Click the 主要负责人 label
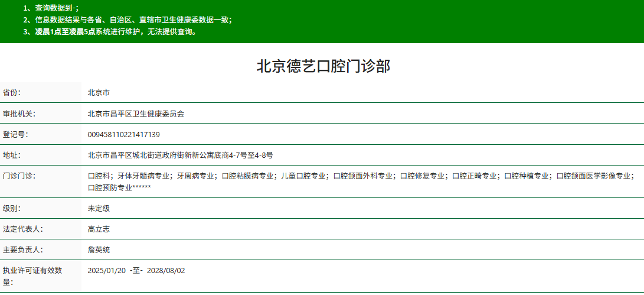 [23, 249]
